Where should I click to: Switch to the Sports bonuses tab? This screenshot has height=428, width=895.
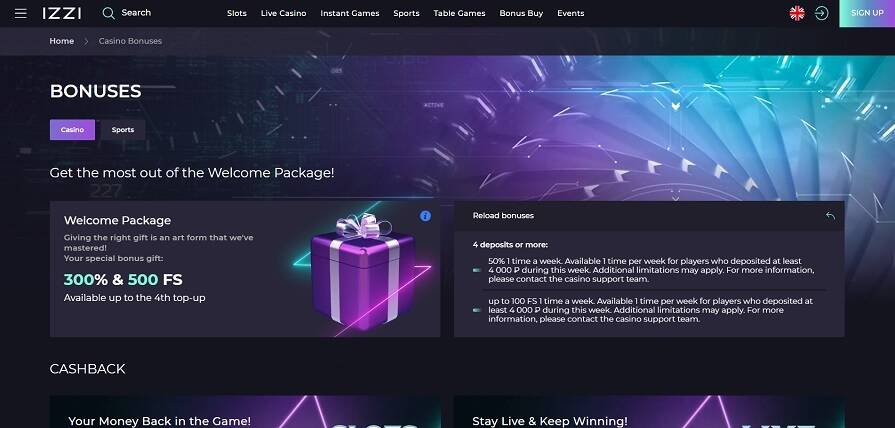123,130
